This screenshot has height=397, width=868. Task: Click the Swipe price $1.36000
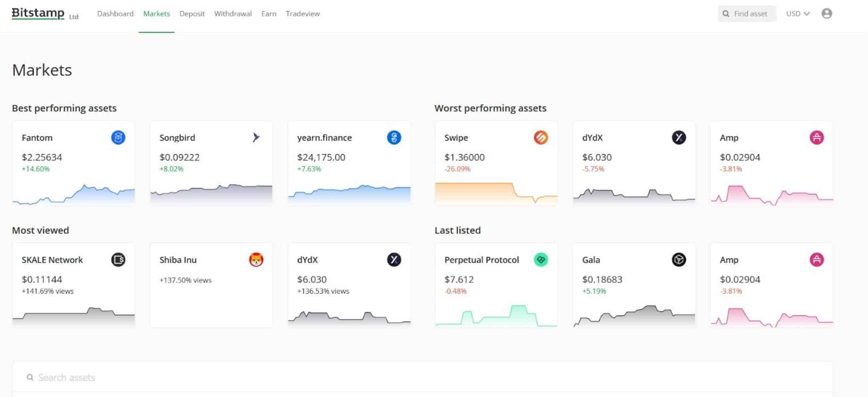click(x=465, y=157)
